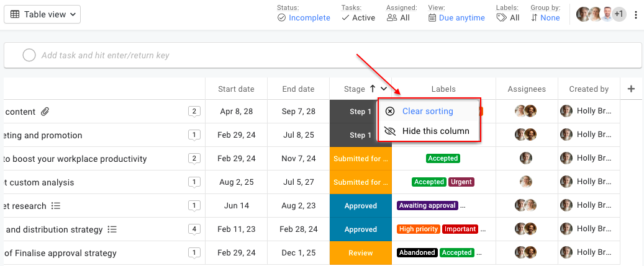
Task: Open the Due anytime view filter
Action: pyautogui.click(x=456, y=18)
